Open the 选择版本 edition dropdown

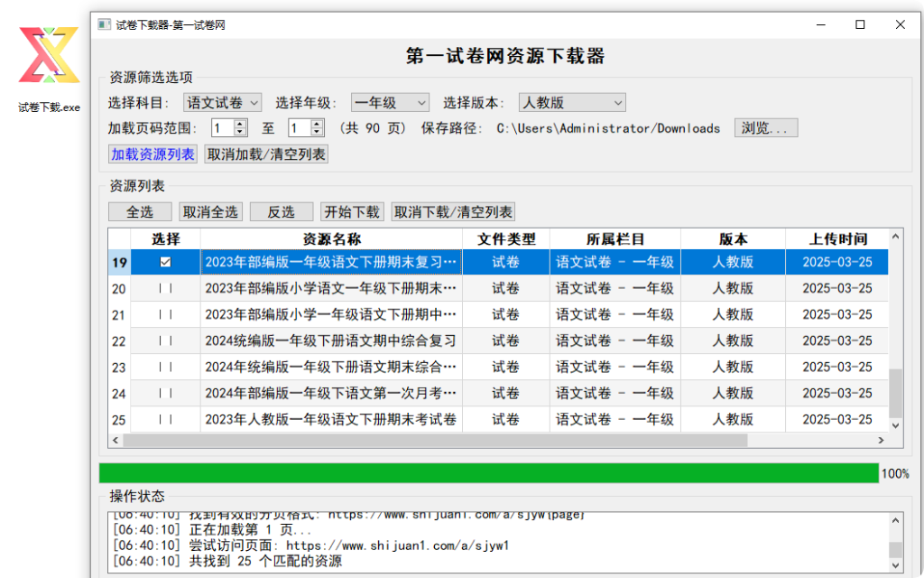pos(571,102)
